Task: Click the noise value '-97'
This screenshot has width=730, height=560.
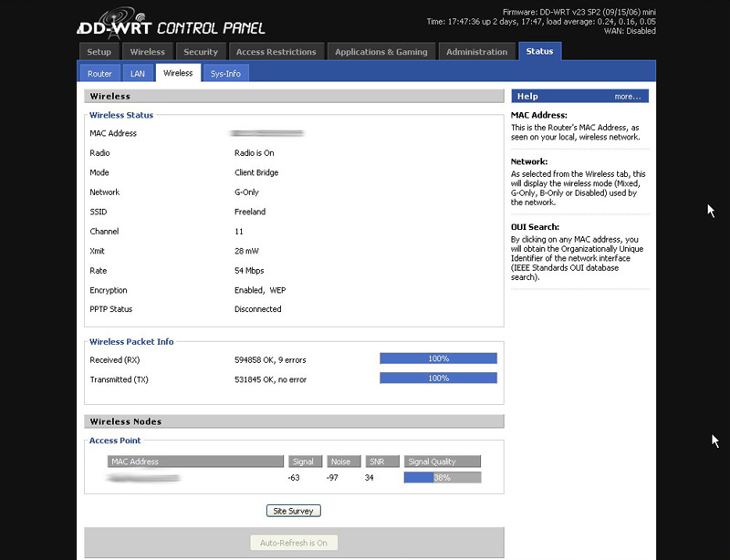Action: 332,478
